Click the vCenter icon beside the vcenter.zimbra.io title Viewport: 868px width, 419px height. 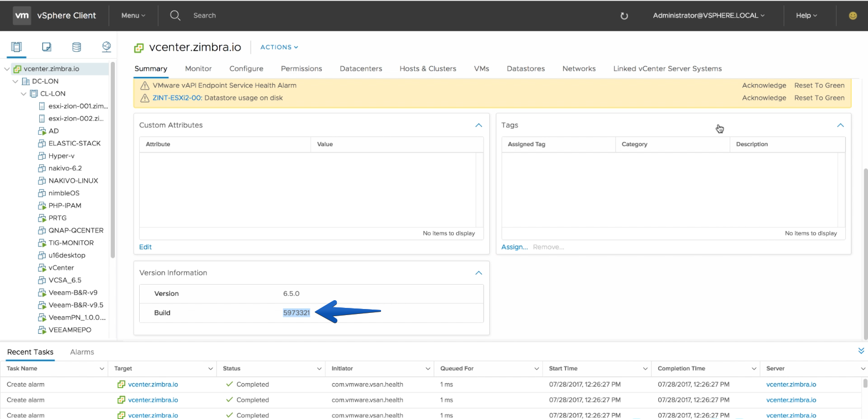pos(139,48)
